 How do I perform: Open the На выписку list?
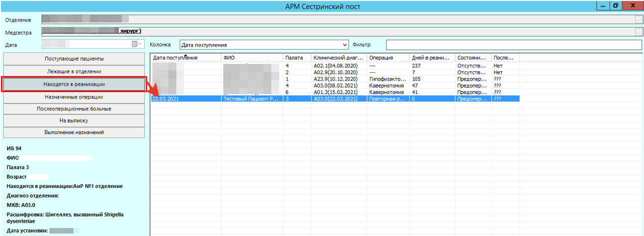(x=74, y=120)
